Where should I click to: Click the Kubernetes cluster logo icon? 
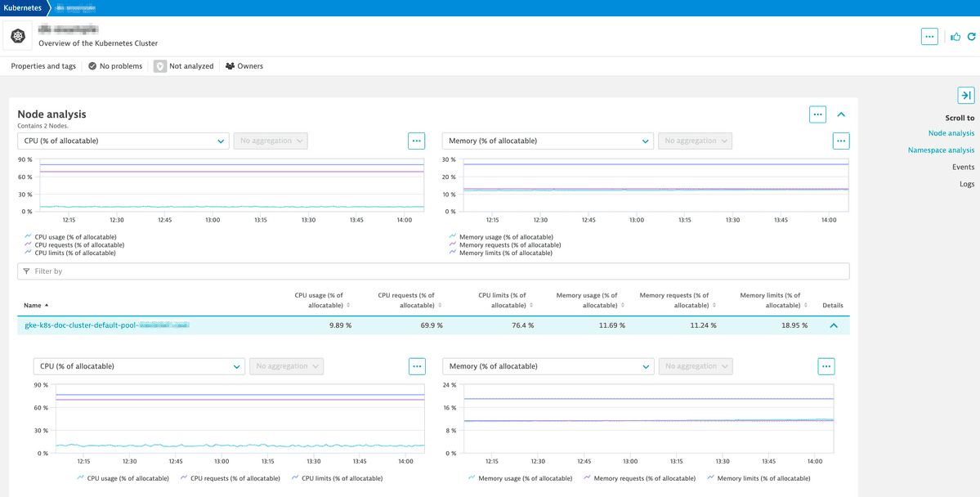(19, 37)
